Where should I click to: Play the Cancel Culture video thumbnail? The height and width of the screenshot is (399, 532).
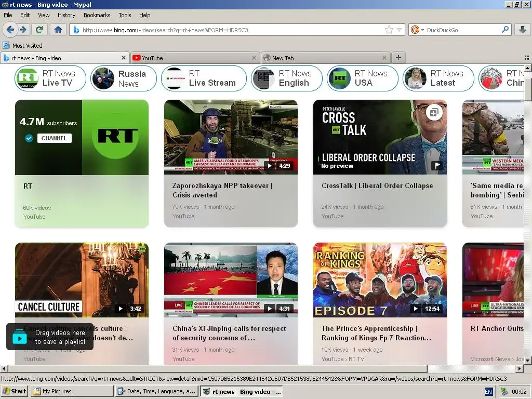82,280
